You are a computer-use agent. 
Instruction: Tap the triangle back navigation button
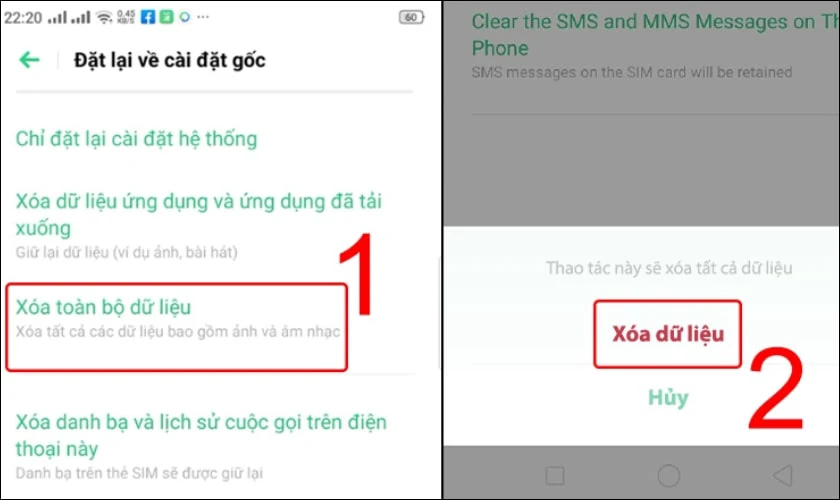pyautogui.click(x=783, y=475)
